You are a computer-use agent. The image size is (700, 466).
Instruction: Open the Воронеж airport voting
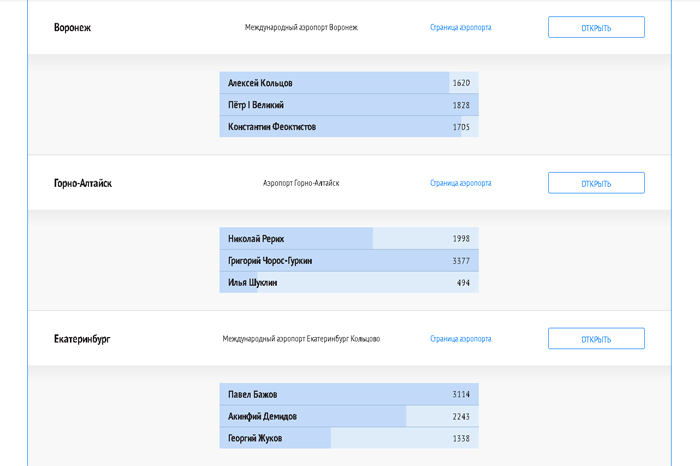[x=596, y=27]
